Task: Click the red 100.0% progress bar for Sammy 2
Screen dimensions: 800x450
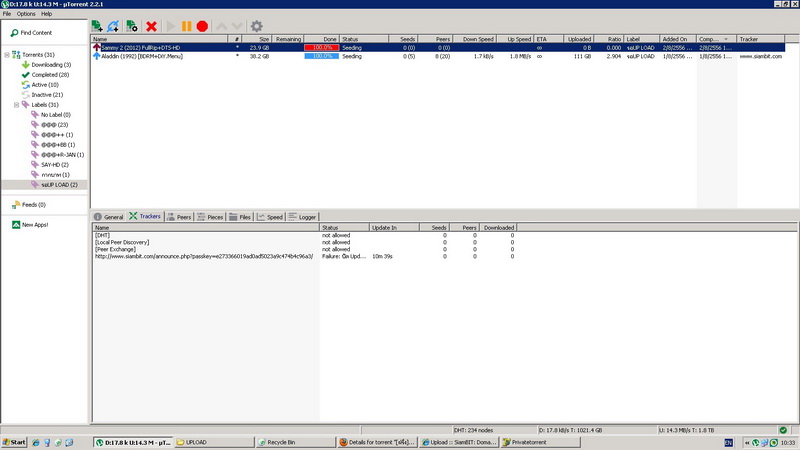Action: point(321,47)
